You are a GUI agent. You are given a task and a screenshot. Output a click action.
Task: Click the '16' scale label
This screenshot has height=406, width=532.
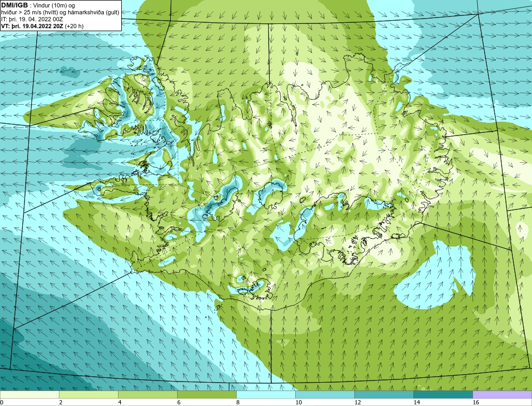476,402
